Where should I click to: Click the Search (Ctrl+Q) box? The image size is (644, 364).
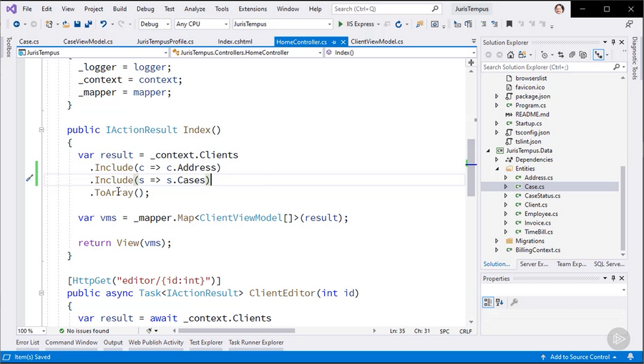(386, 9)
